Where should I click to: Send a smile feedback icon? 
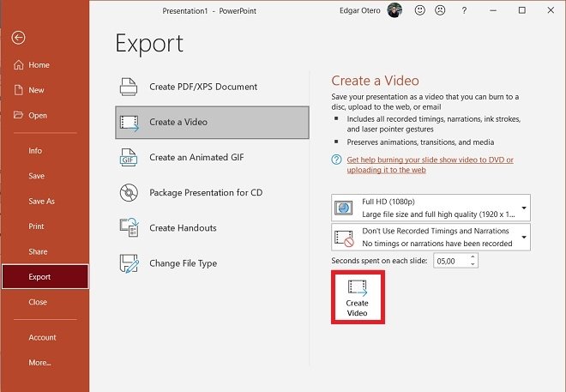419,10
